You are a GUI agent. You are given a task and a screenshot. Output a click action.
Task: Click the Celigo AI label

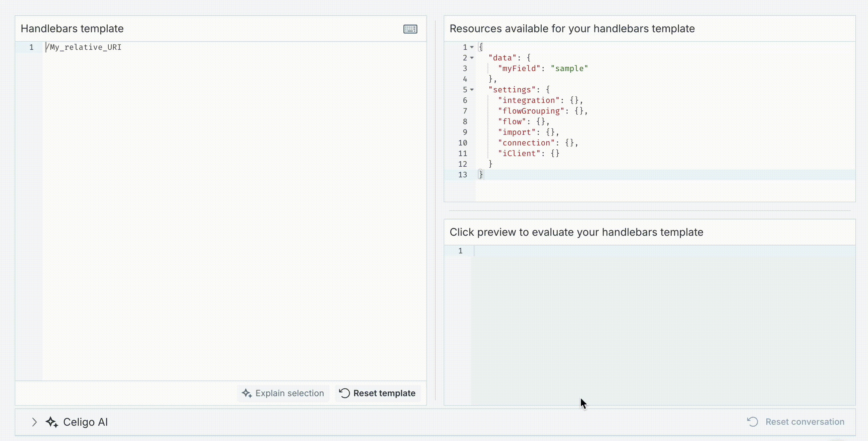[x=85, y=422]
